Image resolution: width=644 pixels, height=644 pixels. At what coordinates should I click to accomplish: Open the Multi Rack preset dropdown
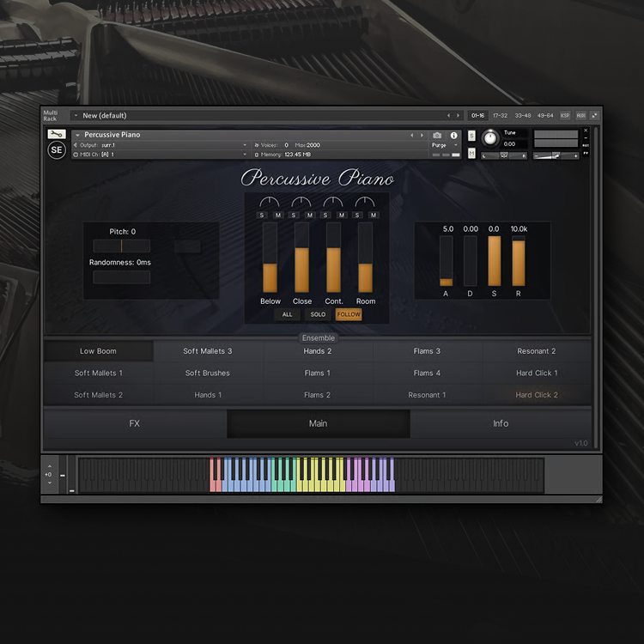point(76,115)
